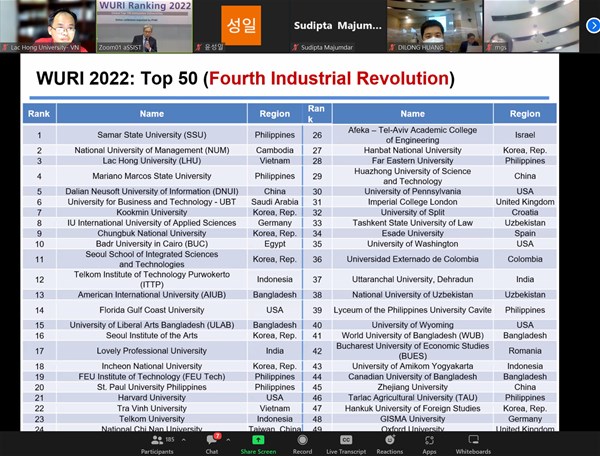This screenshot has width=600, height=456.
Task: Select the DILONG HUANG video tile
Action: 432,25
